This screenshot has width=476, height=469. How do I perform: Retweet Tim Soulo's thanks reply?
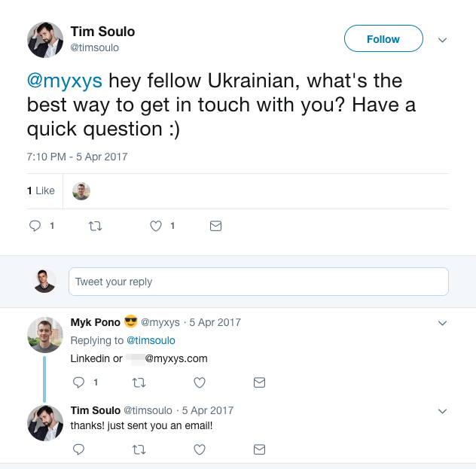coord(139,449)
